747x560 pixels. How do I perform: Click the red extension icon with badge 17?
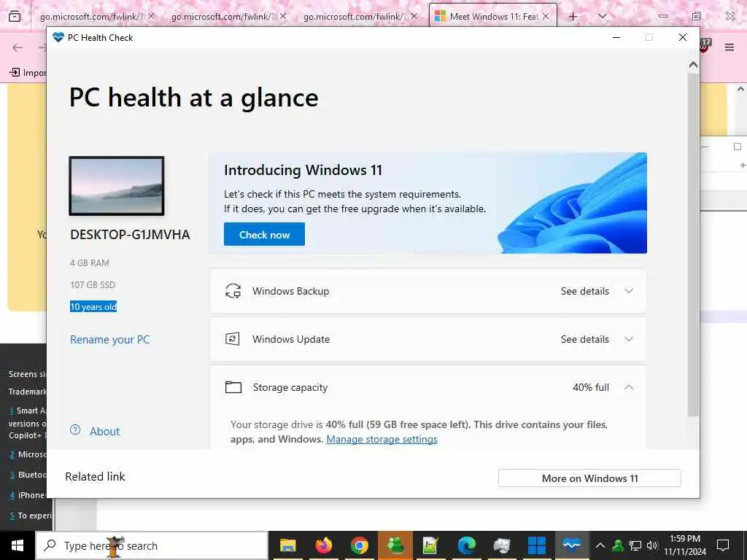point(705,46)
